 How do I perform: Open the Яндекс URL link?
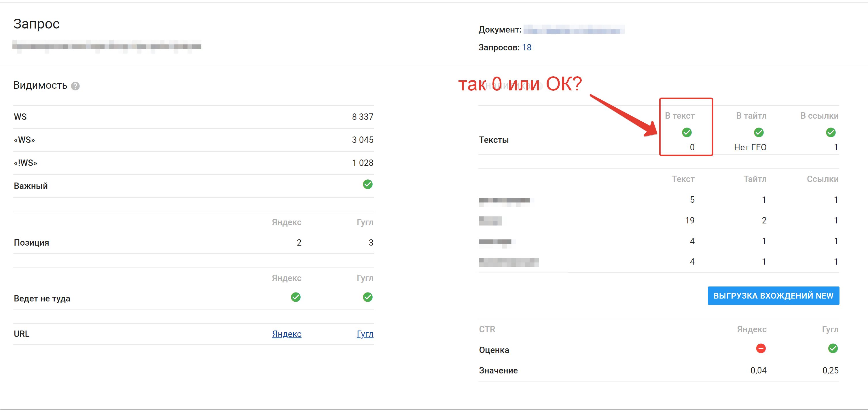(x=287, y=334)
